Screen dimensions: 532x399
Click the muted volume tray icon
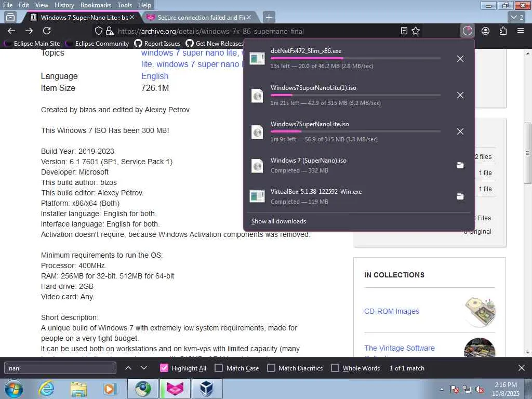[480, 390]
